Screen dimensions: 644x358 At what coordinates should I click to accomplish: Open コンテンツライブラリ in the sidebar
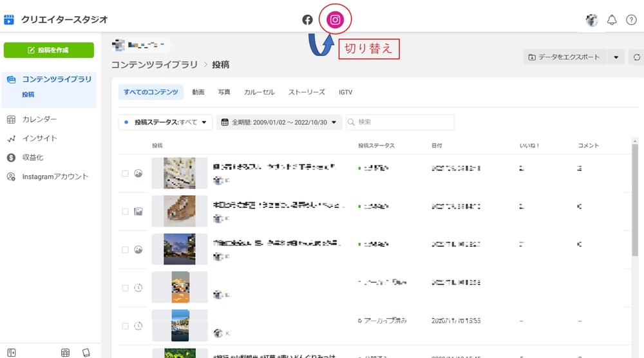click(x=57, y=79)
